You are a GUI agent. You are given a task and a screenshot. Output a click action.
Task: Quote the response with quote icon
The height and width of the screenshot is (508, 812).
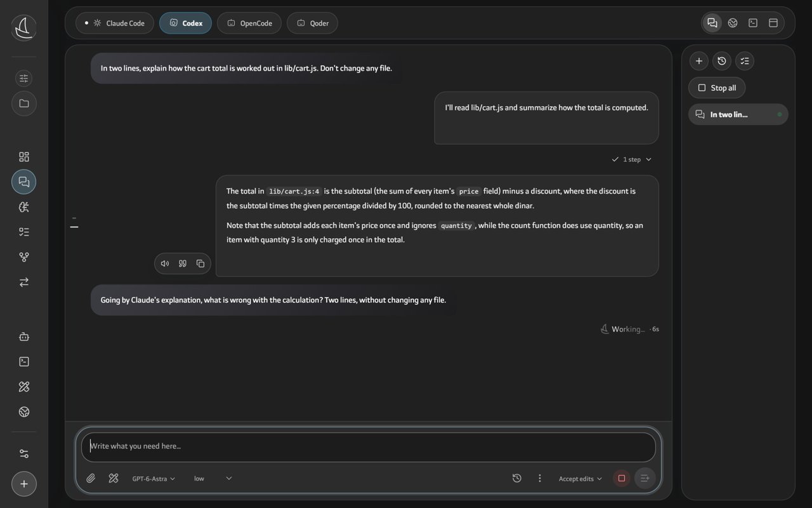click(183, 264)
